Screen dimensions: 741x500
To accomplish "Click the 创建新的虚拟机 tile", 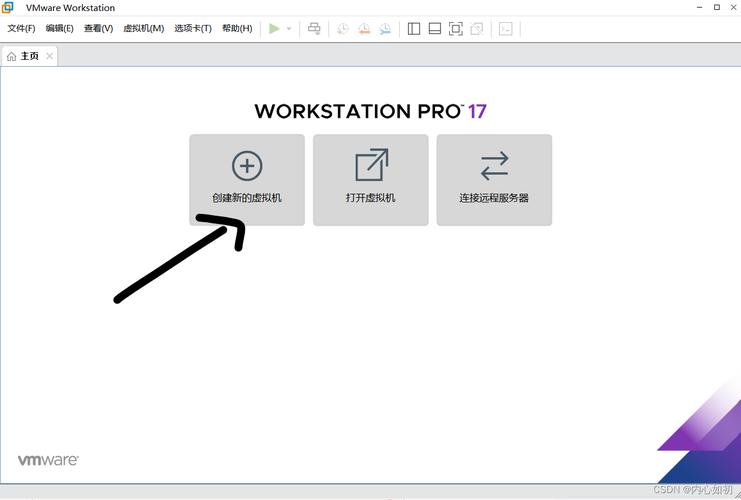I will (x=247, y=180).
